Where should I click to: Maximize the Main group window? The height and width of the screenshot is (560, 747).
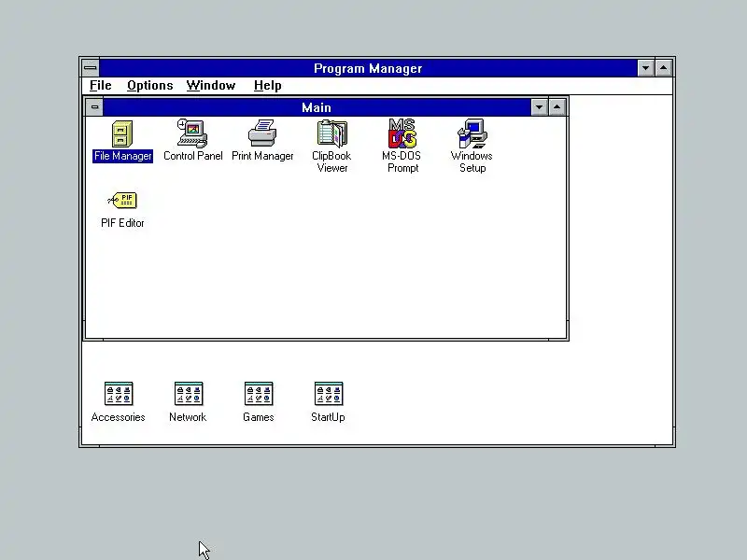click(557, 107)
